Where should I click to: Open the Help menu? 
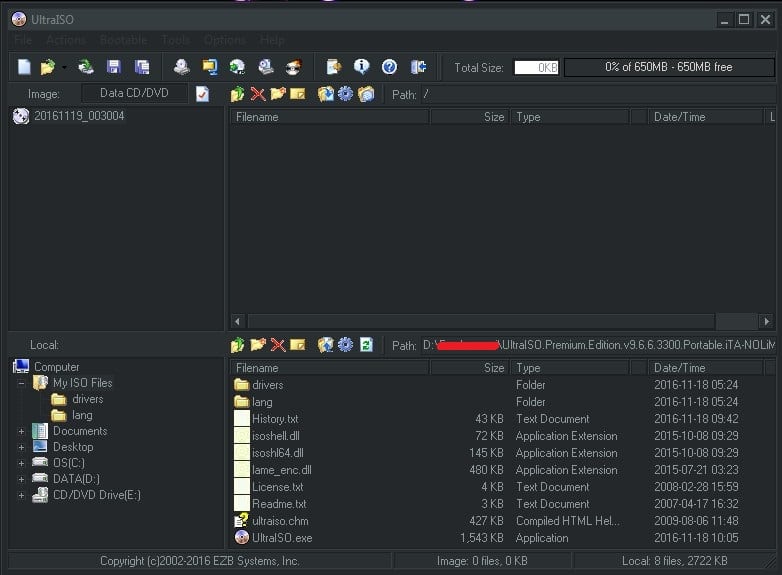(272, 40)
